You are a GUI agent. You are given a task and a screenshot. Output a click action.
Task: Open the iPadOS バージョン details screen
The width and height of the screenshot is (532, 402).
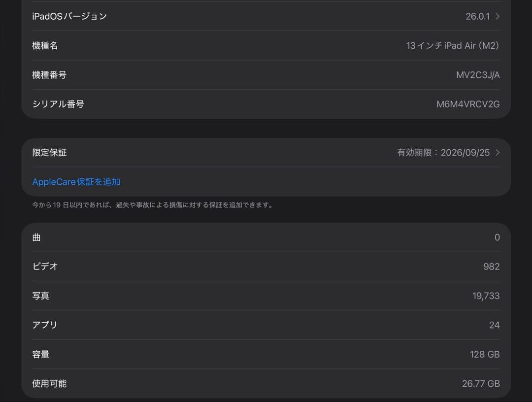[266, 16]
